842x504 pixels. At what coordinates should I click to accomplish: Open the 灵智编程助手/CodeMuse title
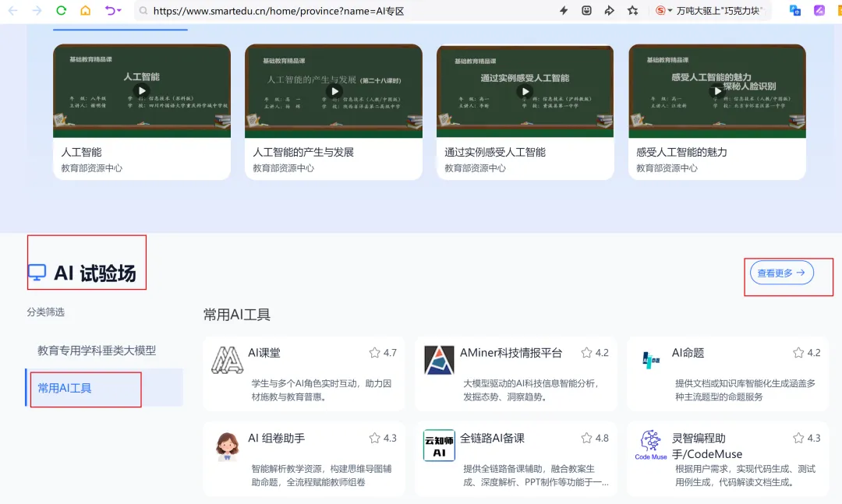coord(707,446)
